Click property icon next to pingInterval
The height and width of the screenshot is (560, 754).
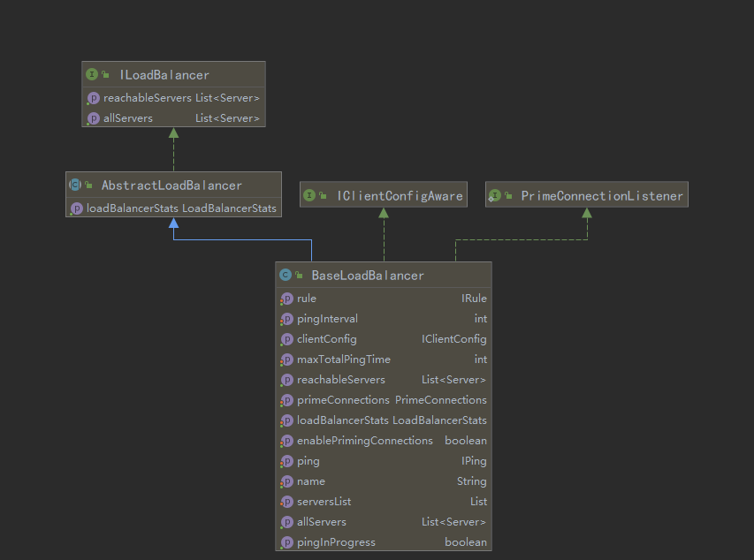286,319
